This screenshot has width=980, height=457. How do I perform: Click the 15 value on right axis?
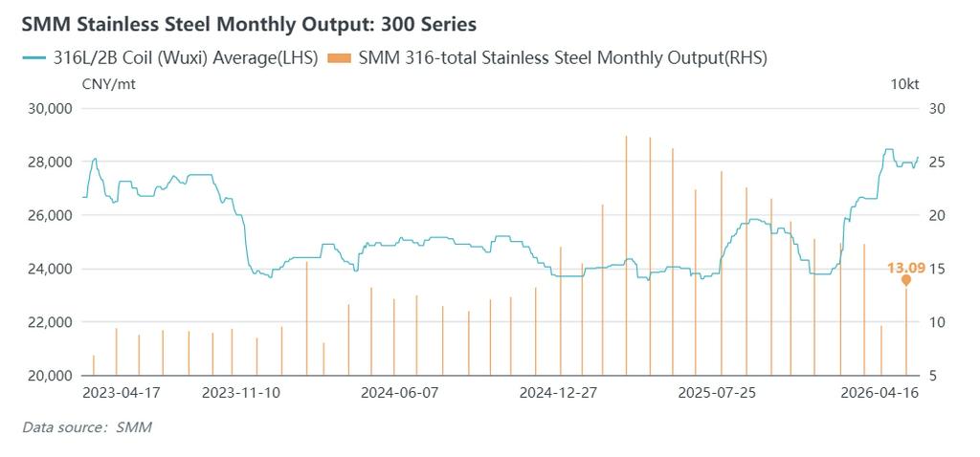pyautogui.click(x=937, y=269)
